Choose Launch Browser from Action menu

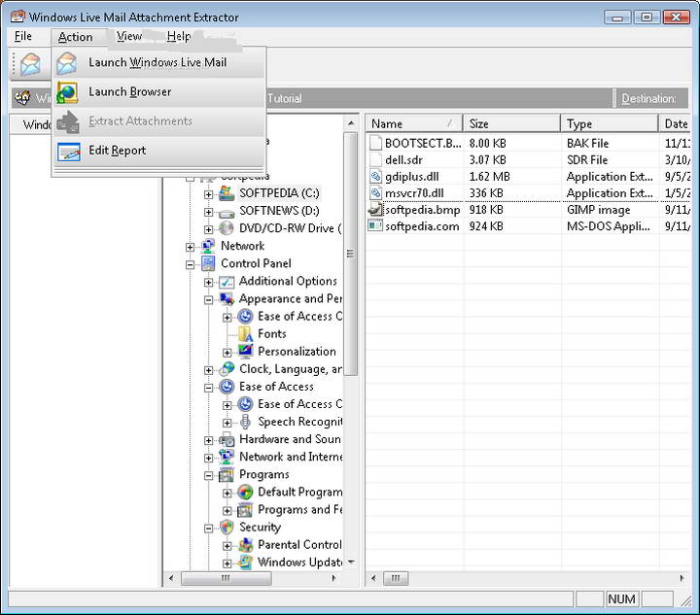point(158,92)
